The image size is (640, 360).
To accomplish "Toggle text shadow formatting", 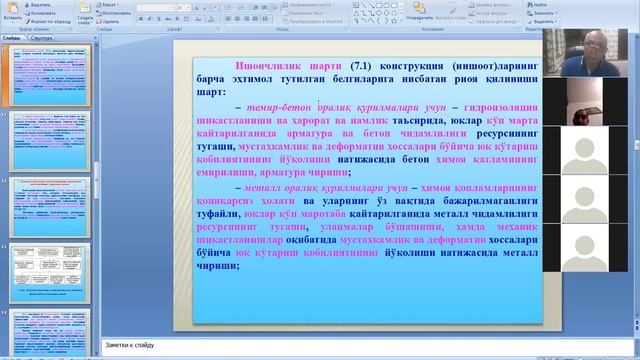I will [177, 19].
